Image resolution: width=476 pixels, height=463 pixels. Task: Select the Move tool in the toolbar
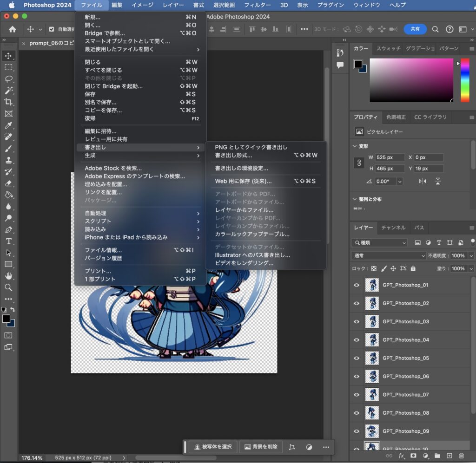pos(8,56)
